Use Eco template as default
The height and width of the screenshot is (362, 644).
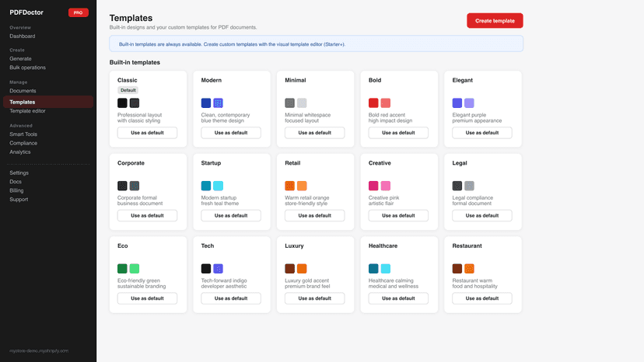(x=147, y=298)
